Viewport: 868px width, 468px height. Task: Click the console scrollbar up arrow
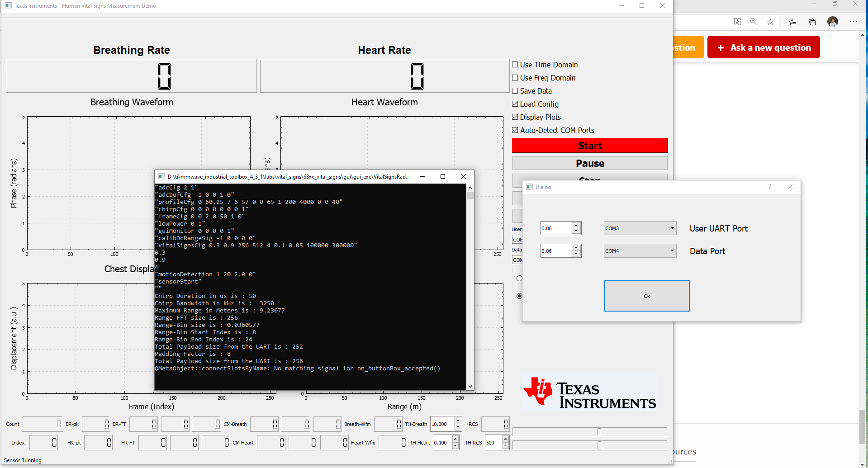point(470,187)
